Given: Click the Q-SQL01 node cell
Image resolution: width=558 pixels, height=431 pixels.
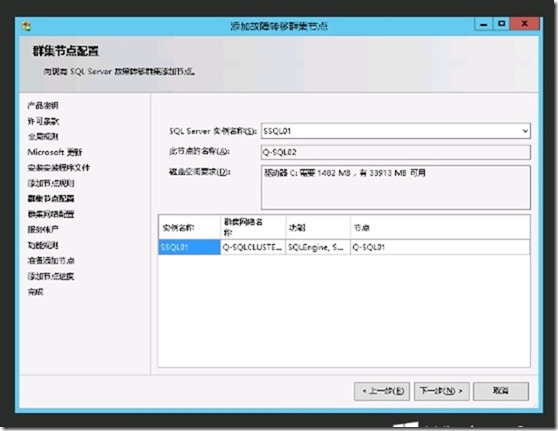Looking at the screenshot, I should coord(440,247).
